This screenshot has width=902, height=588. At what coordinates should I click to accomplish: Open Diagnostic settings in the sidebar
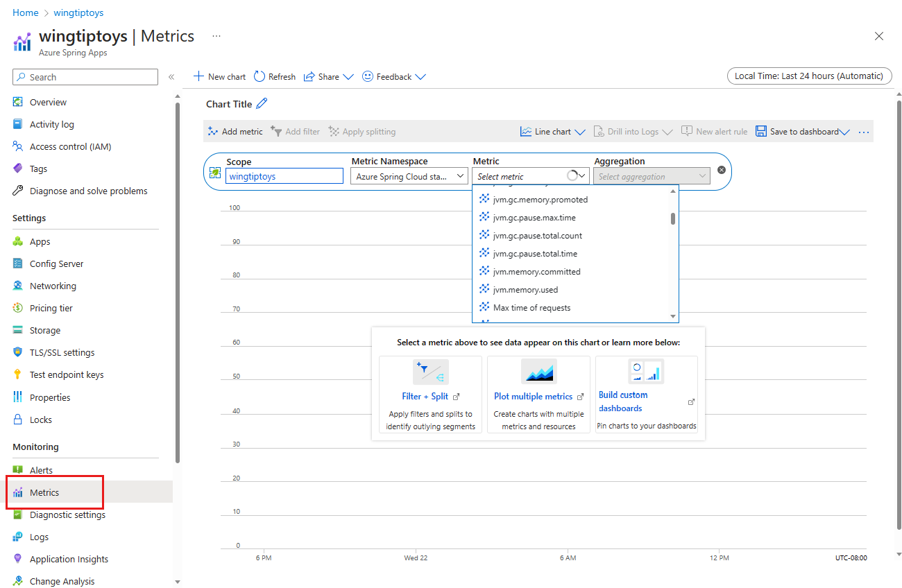(x=67, y=514)
